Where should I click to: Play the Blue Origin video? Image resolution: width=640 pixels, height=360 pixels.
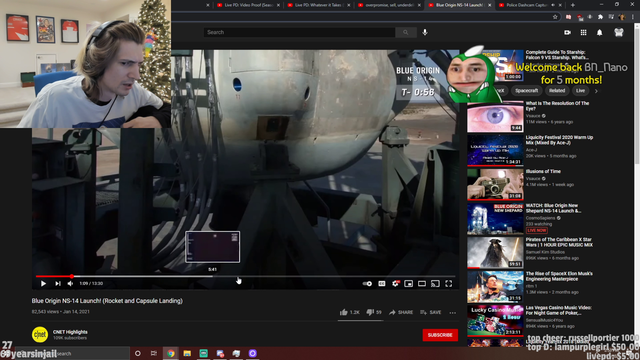(43, 283)
